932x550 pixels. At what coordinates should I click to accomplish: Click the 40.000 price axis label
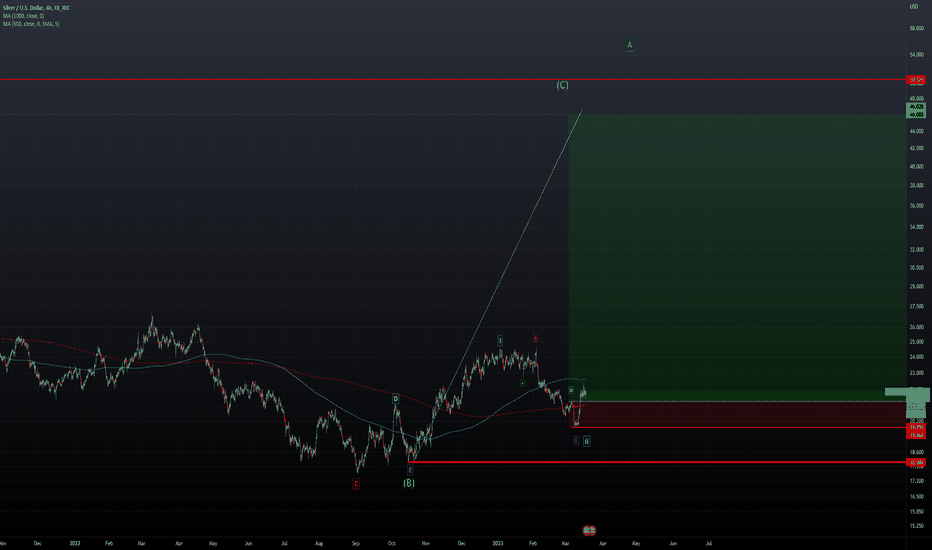pos(917,167)
